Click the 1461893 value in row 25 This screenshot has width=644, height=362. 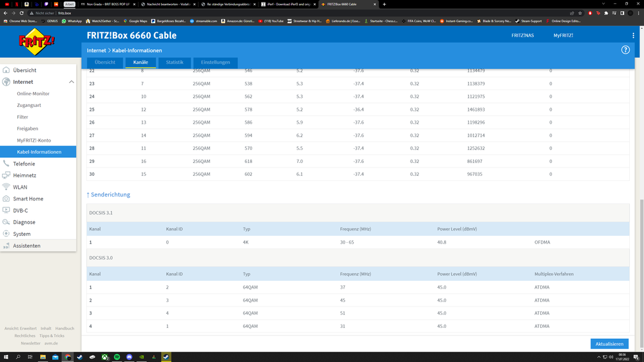tap(476, 110)
